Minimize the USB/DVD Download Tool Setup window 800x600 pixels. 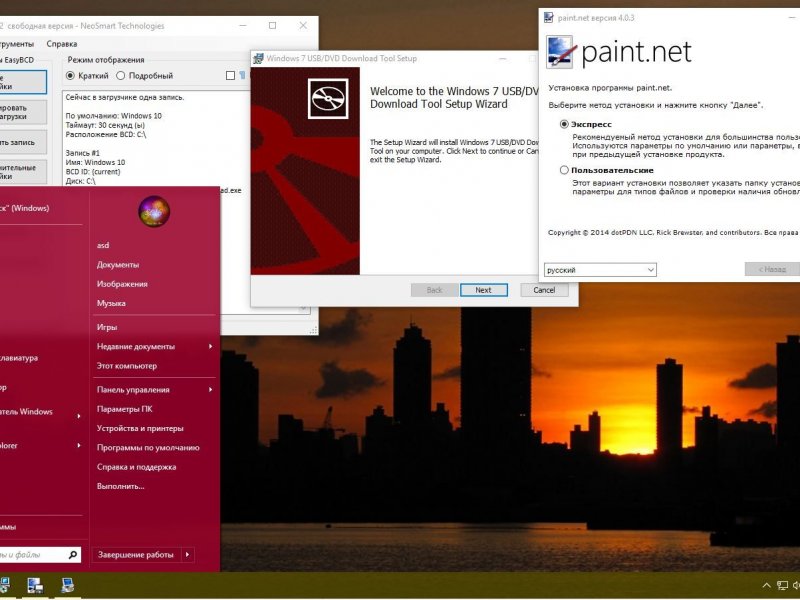[x=503, y=59]
